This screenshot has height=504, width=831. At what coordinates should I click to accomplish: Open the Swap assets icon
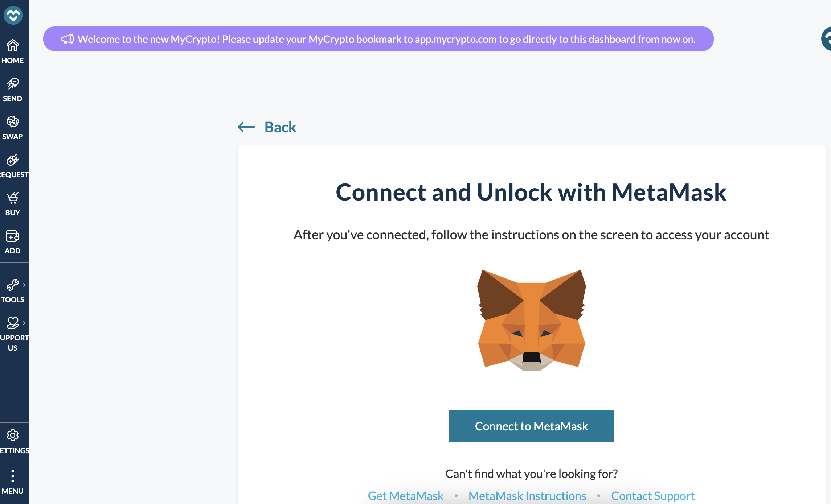click(13, 122)
